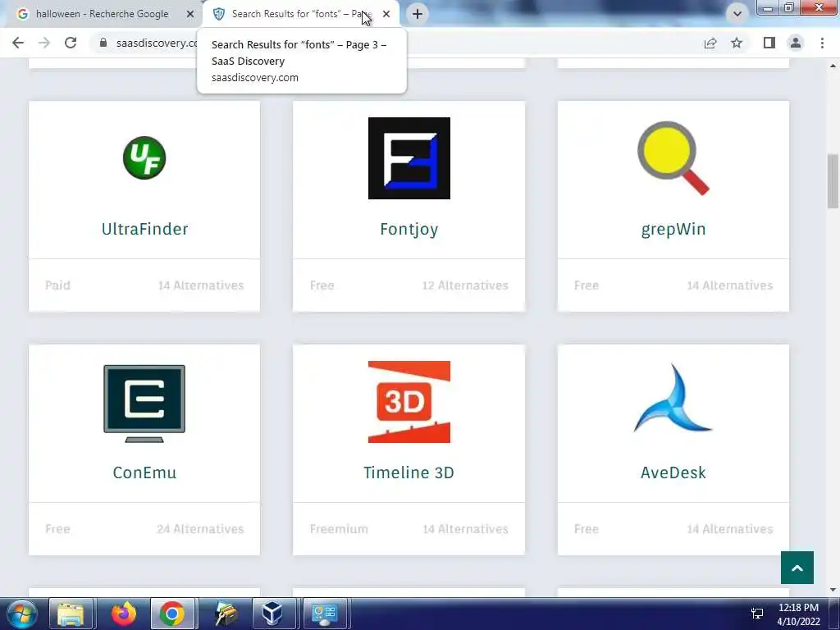Open Chrome three-dot menu
The height and width of the screenshot is (630, 840).
pos(822,43)
